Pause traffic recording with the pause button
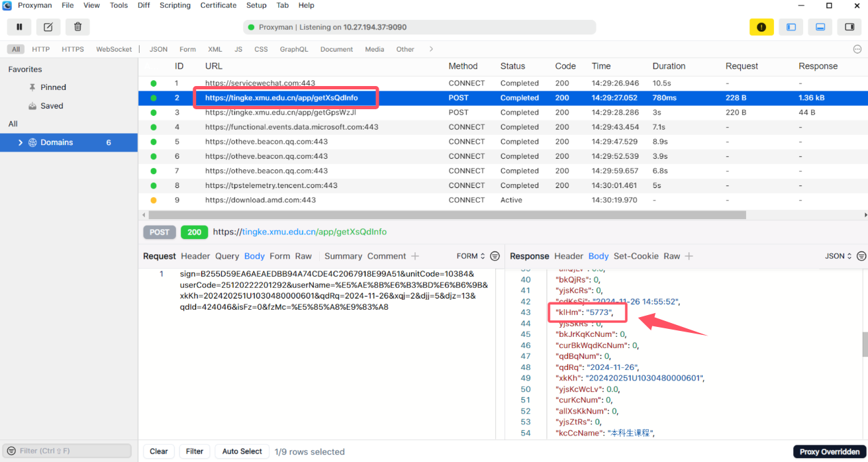The height and width of the screenshot is (462, 868). pyautogui.click(x=20, y=27)
